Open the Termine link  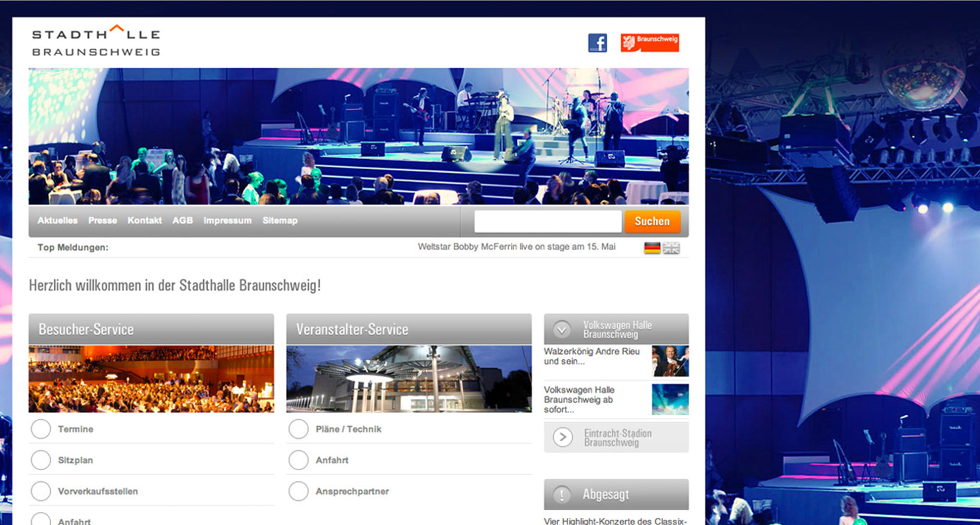[x=75, y=429]
